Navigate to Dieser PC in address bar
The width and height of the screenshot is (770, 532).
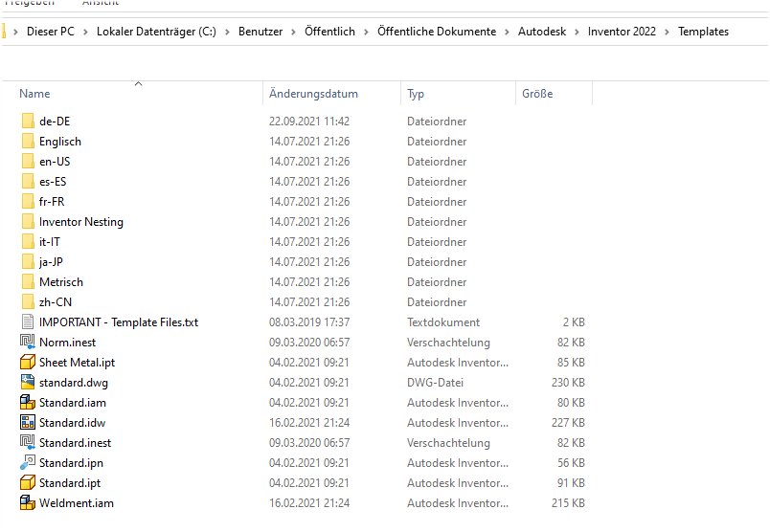pos(51,32)
